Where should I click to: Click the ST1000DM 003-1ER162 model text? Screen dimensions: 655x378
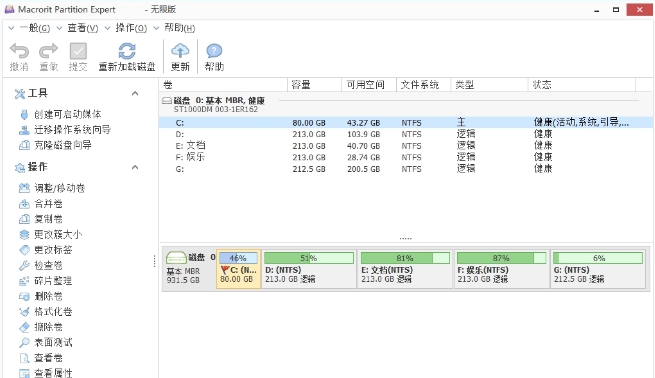coord(216,109)
